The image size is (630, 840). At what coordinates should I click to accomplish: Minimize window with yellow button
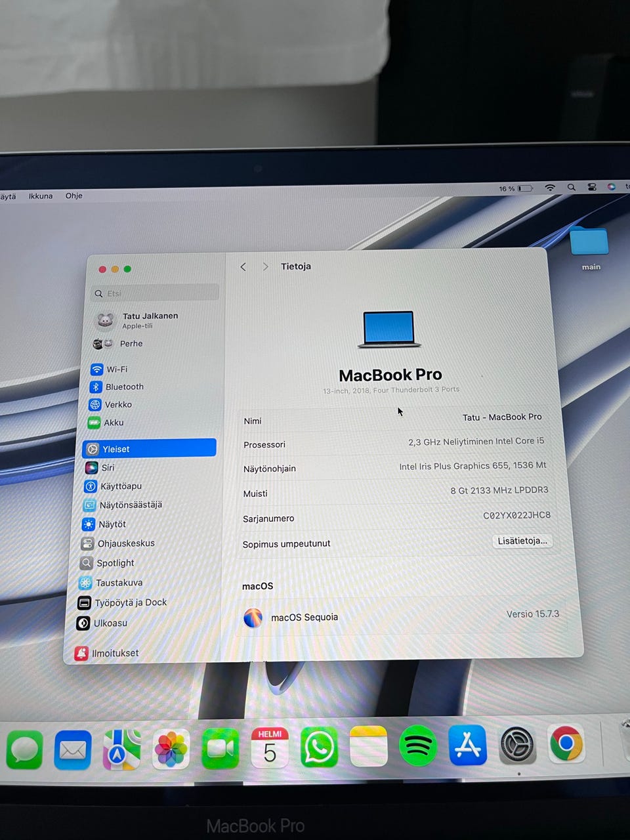click(x=115, y=269)
